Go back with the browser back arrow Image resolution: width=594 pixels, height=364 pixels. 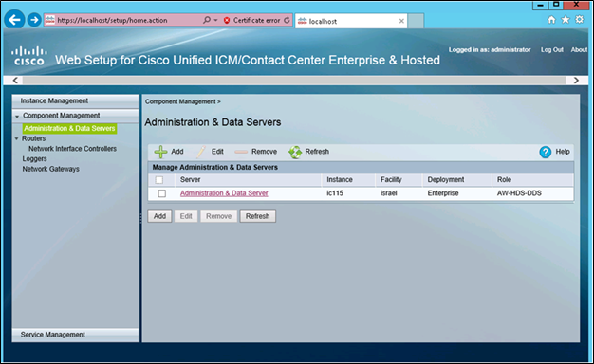coord(15,20)
